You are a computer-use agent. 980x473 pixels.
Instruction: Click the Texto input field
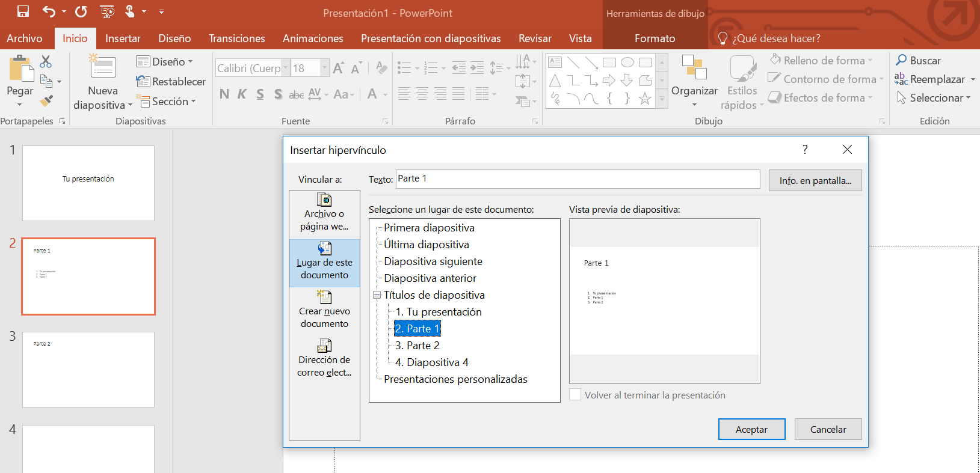point(578,179)
